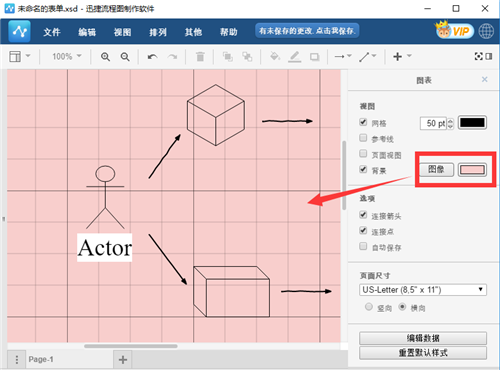Screen dimensions: 500x370
Task: Open the view layout toolbar icon
Action: click(15, 56)
